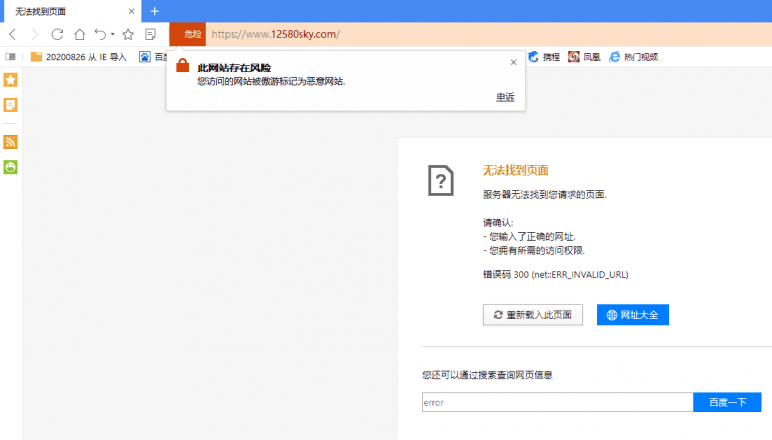Open reader mode icon in toolbar
Viewport: 772px width, 440px height.
151,34
